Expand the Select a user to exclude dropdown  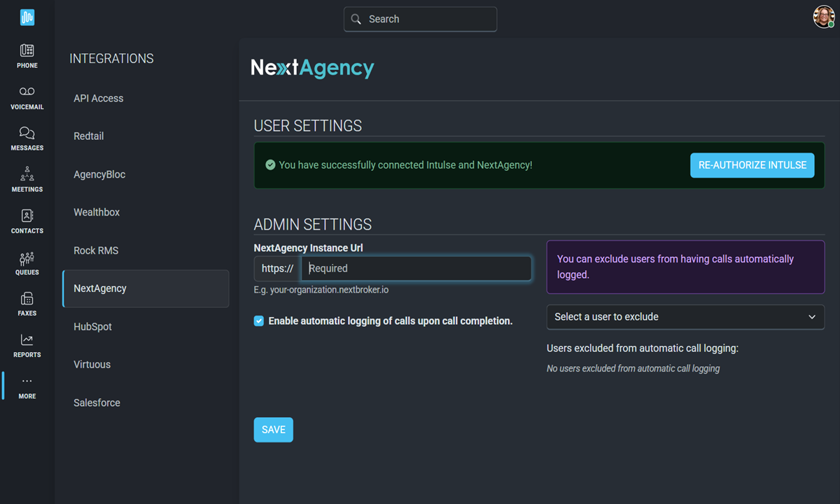pyautogui.click(x=685, y=317)
